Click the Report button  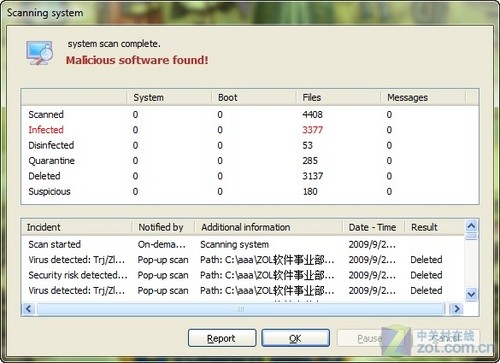tap(222, 338)
